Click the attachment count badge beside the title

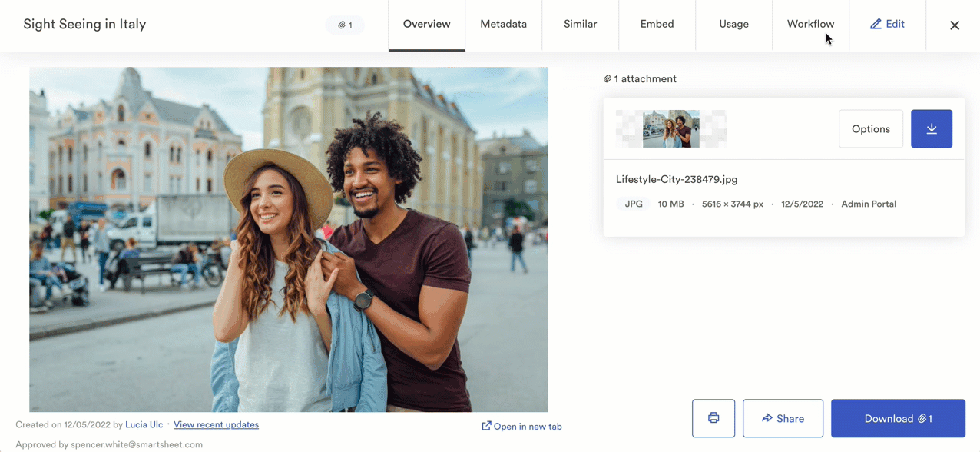(346, 25)
